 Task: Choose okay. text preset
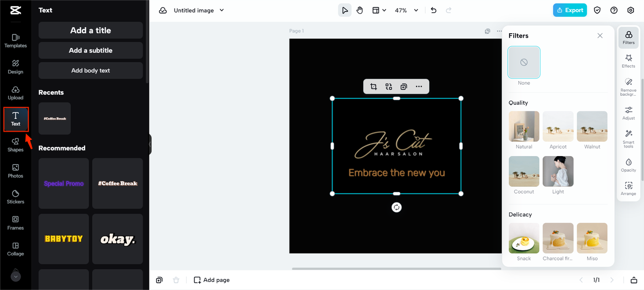(118, 239)
